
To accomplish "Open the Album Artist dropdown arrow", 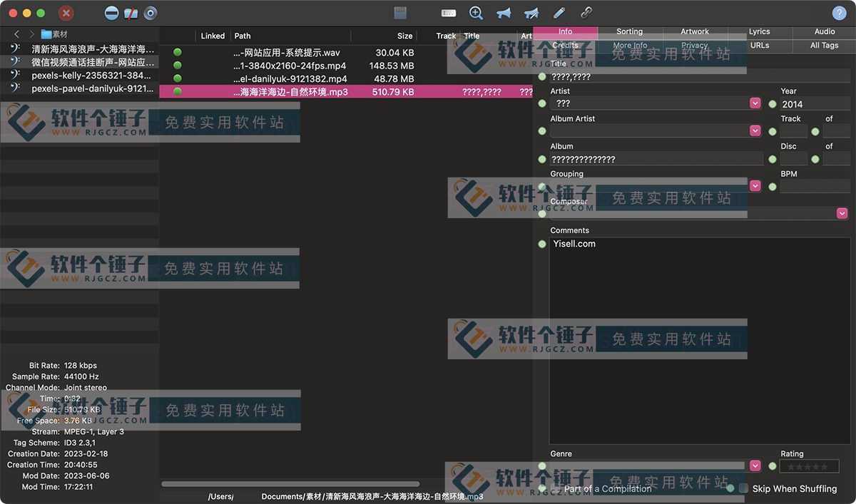I will (x=755, y=130).
